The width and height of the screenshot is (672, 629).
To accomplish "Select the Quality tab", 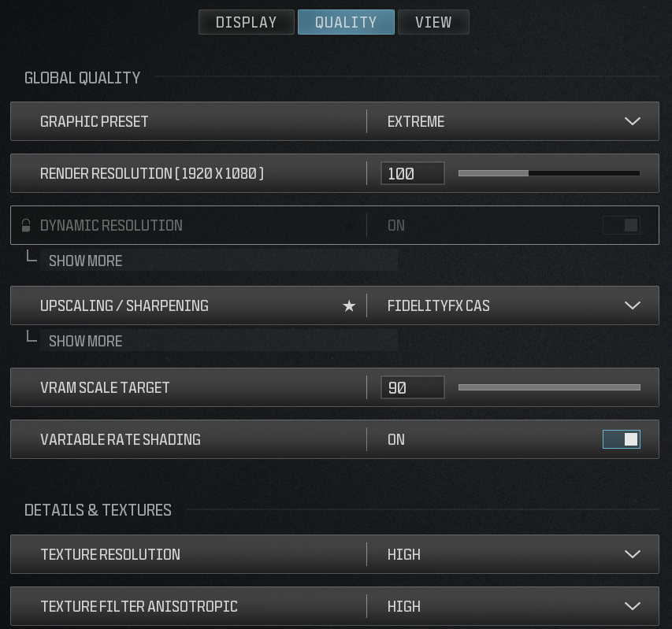I will click(346, 22).
